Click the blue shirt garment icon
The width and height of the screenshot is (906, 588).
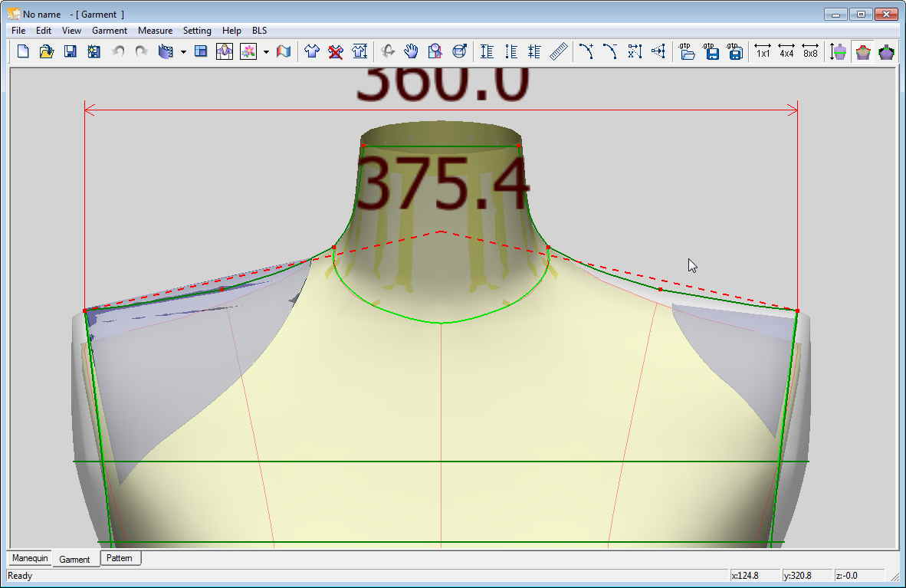(x=311, y=51)
